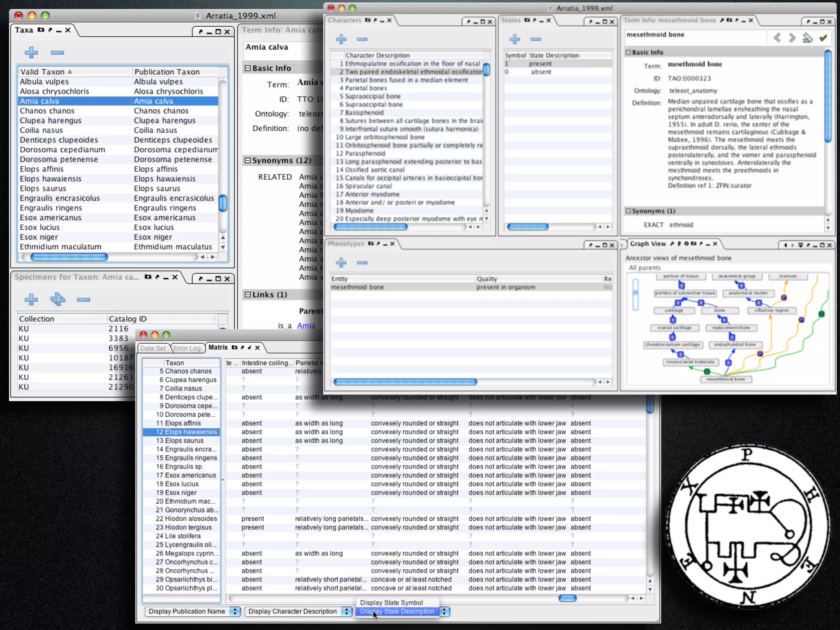Viewport: 840px width, 630px height.
Task: Follow the Amia link under is_a
Action: [306, 326]
